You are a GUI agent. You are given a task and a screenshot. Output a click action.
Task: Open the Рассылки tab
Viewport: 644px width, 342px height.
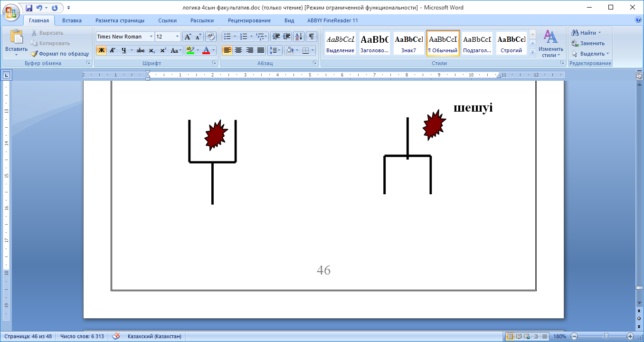(202, 20)
